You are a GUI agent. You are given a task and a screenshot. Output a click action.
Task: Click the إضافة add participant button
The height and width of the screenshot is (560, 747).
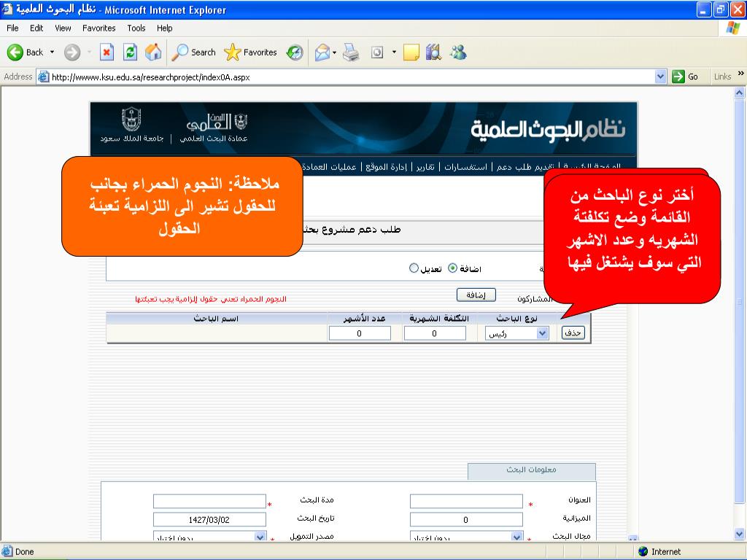click(x=476, y=295)
